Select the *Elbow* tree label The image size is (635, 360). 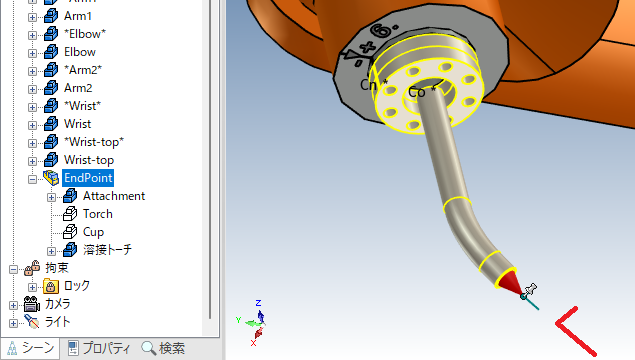(x=85, y=34)
